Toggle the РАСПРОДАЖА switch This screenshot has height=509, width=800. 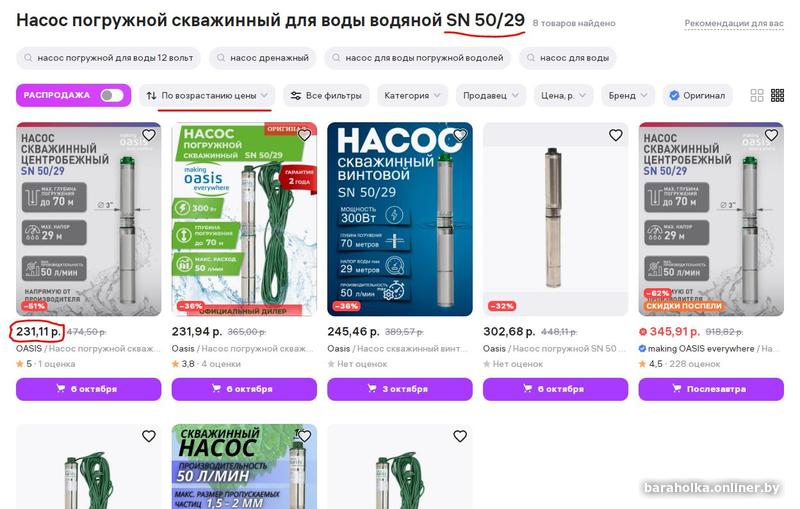(111, 95)
